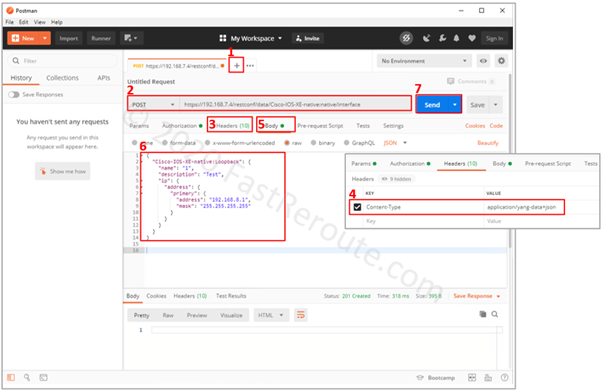The image size is (602, 392).
Task: Expand the Save Response dropdown
Action: click(498, 296)
